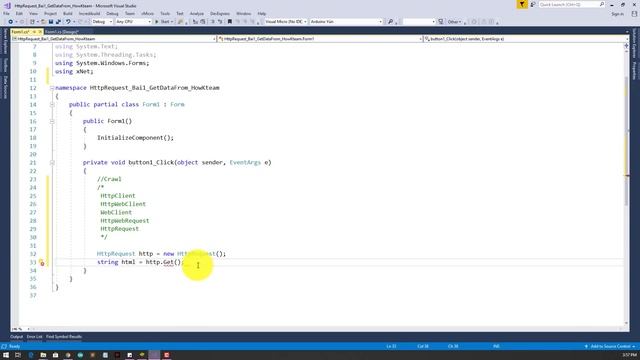640x360 pixels.
Task: Click the uncomment selection toolbar icon
Action: 220,22
